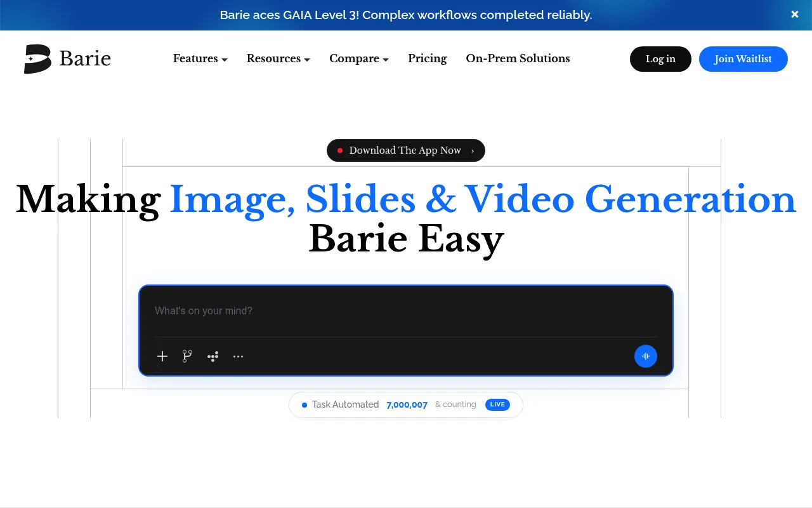Click the "& counting" text
This screenshot has height=508, width=812.
(455, 404)
